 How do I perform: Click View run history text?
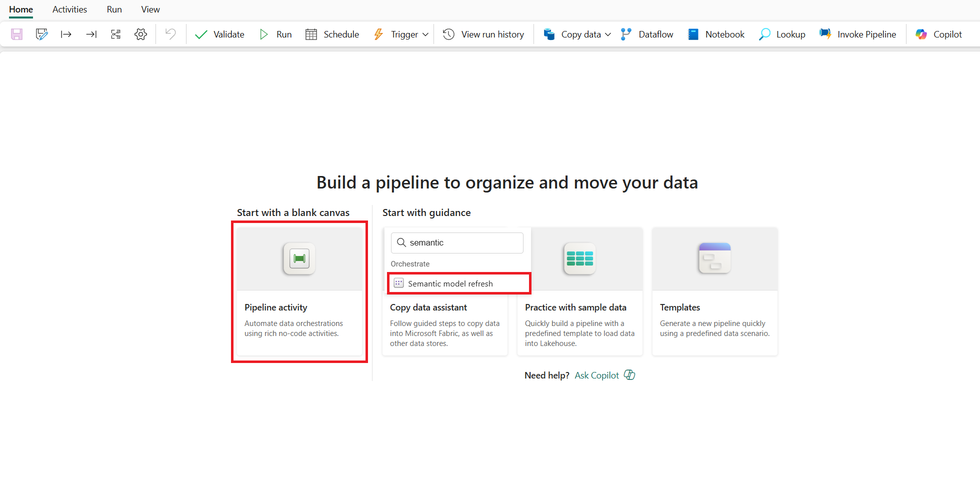pos(492,34)
